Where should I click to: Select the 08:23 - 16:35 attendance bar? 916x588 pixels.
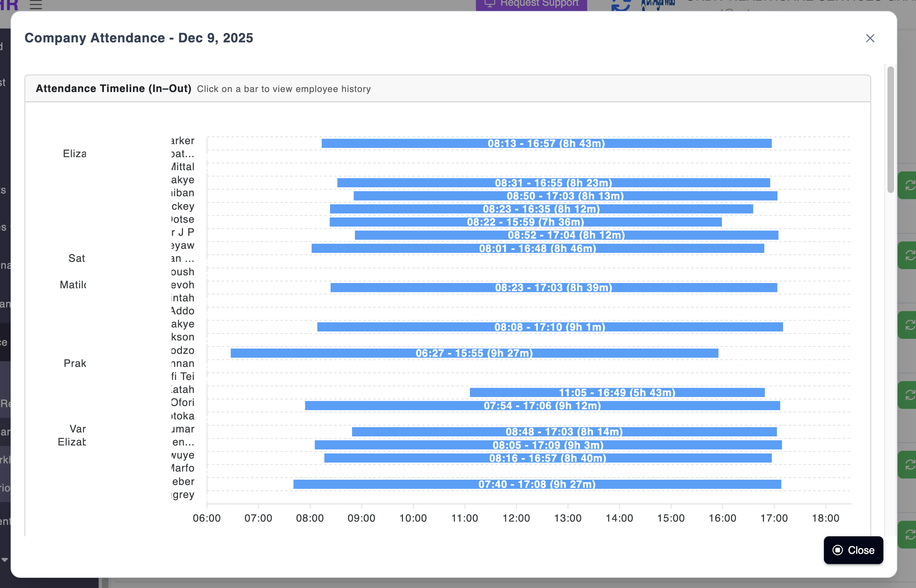[x=541, y=209]
